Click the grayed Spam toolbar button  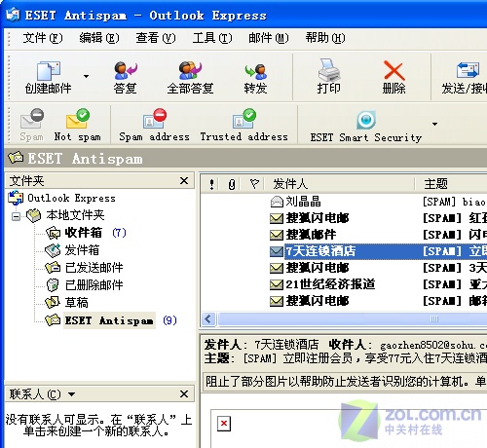(x=32, y=125)
